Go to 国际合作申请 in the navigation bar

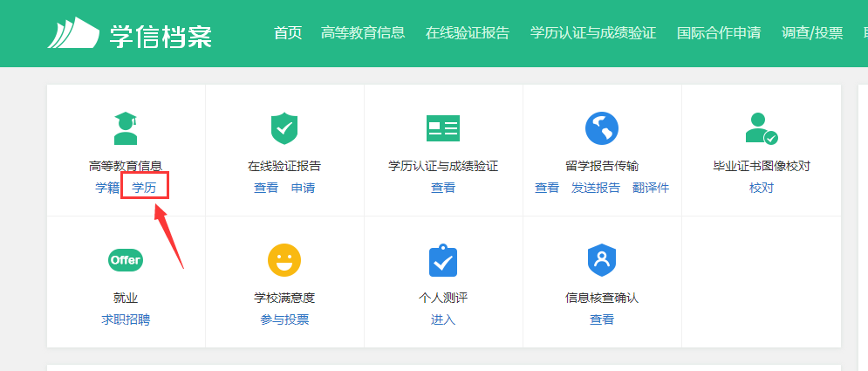click(x=719, y=33)
